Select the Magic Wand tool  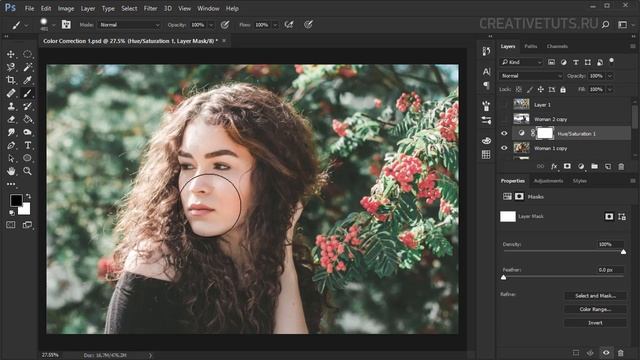point(27,67)
